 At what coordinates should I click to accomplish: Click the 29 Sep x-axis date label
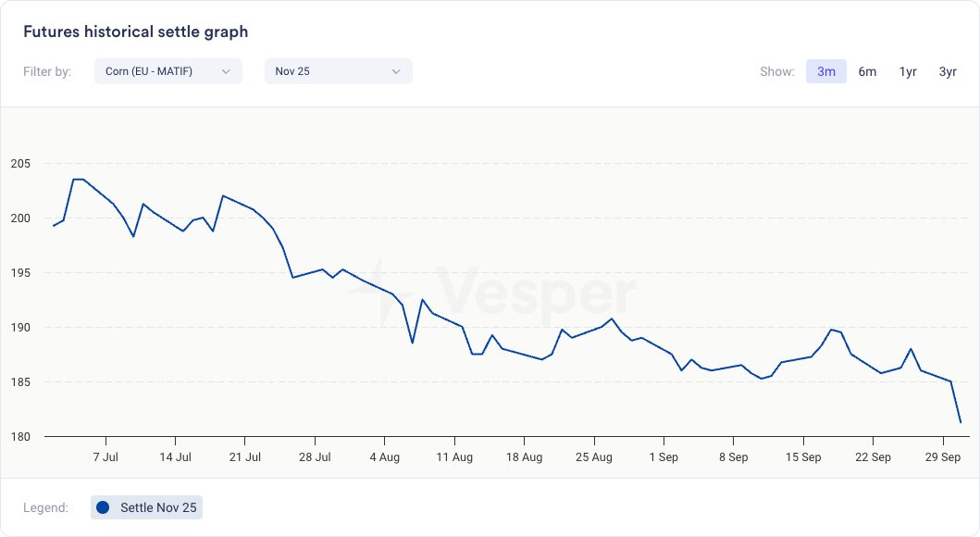point(943,457)
